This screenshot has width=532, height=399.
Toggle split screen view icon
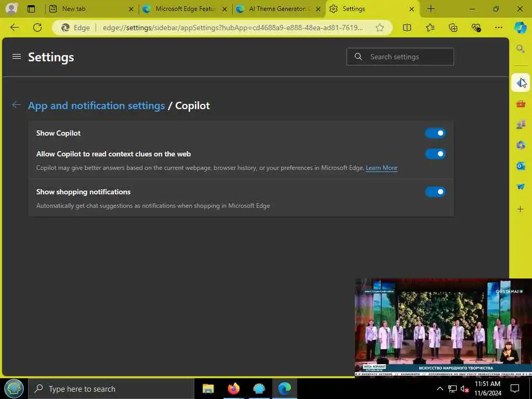click(407, 28)
